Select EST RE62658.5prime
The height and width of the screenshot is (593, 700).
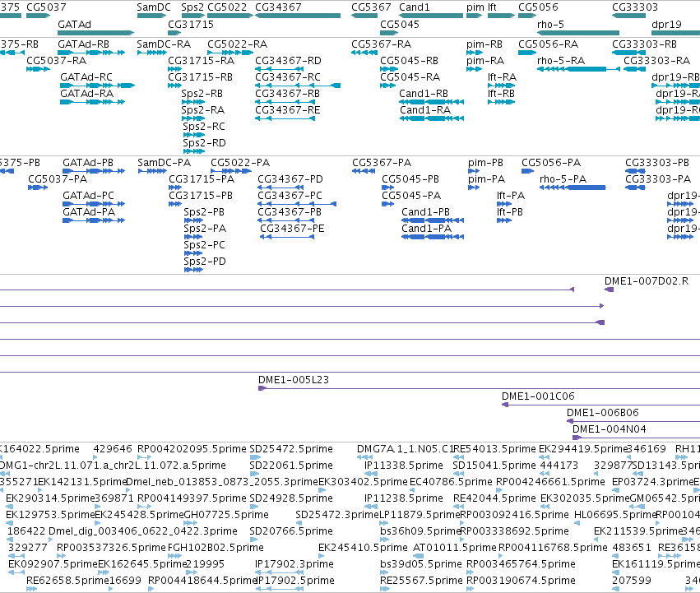click(32, 589)
